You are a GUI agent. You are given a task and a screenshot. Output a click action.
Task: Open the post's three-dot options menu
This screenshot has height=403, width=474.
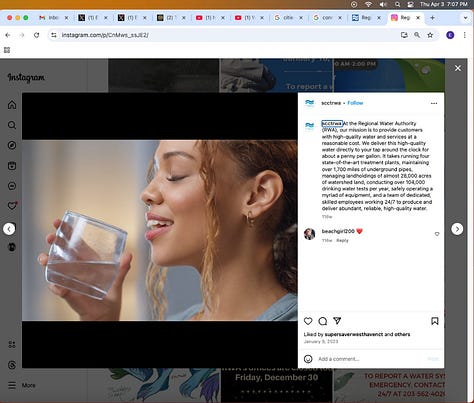(x=434, y=103)
